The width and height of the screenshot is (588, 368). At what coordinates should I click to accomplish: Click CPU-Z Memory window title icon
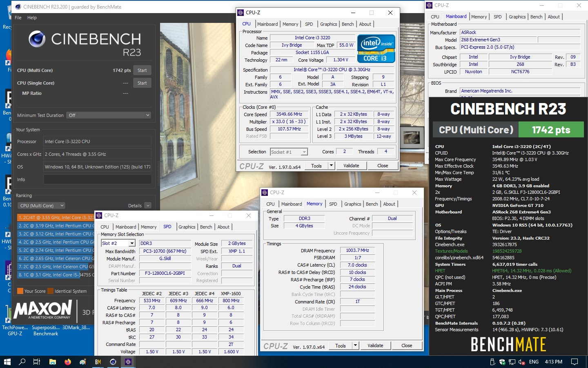[x=265, y=192]
